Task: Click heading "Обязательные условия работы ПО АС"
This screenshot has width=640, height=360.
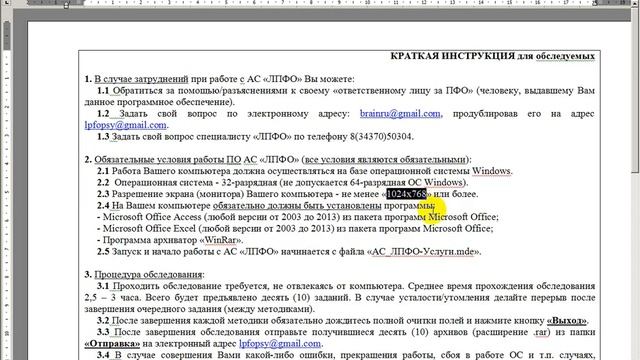Action: [176, 159]
